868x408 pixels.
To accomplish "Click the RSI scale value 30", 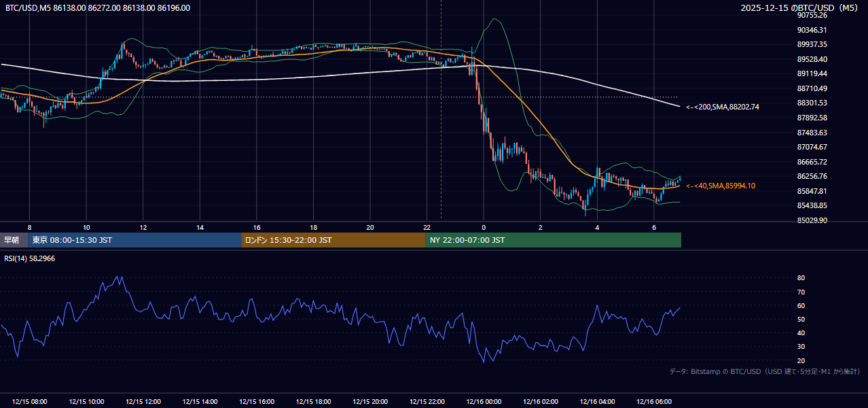I will click(x=801, y=347).
